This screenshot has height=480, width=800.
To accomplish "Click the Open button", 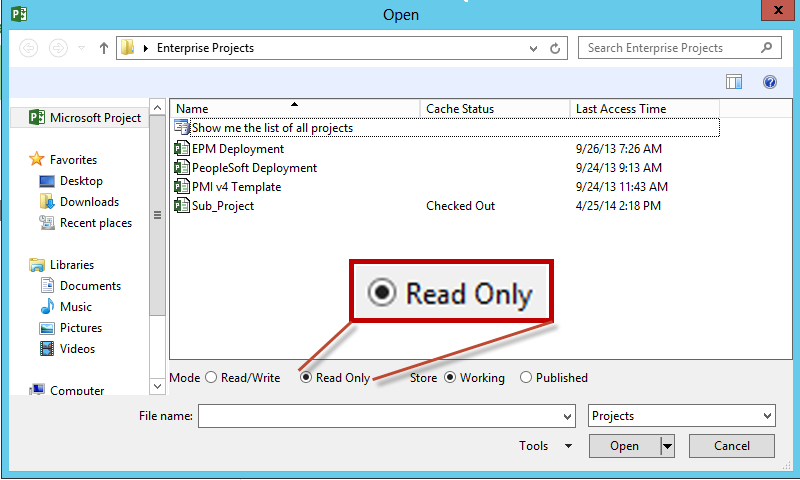I will point(624,446).
